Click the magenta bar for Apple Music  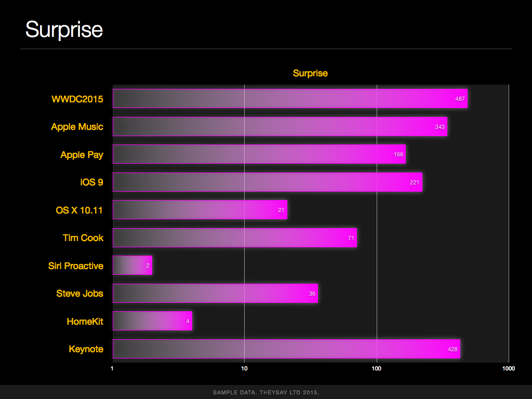(280, 127)
